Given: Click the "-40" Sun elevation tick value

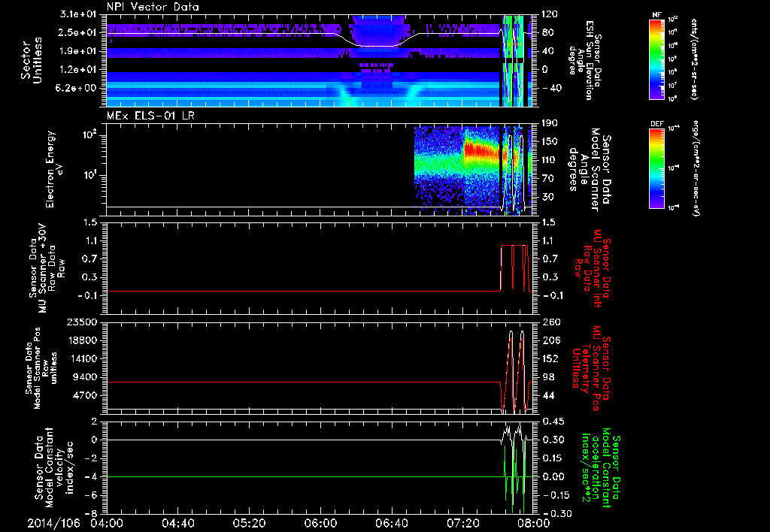Looking at the screenshot, I should coord(550,89).
